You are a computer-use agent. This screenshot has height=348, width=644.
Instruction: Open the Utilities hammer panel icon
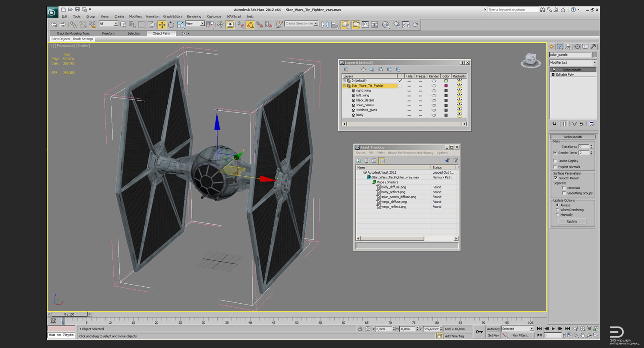click(x=593, y=47)
